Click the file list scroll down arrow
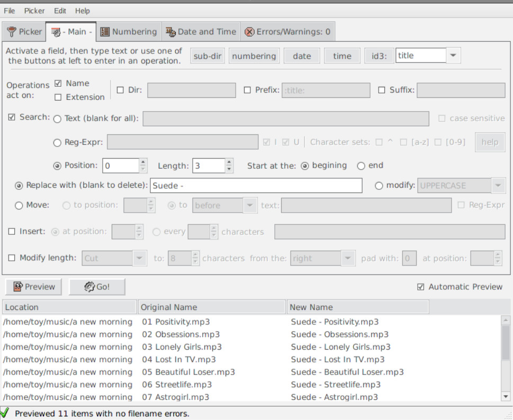 [506, 397]
